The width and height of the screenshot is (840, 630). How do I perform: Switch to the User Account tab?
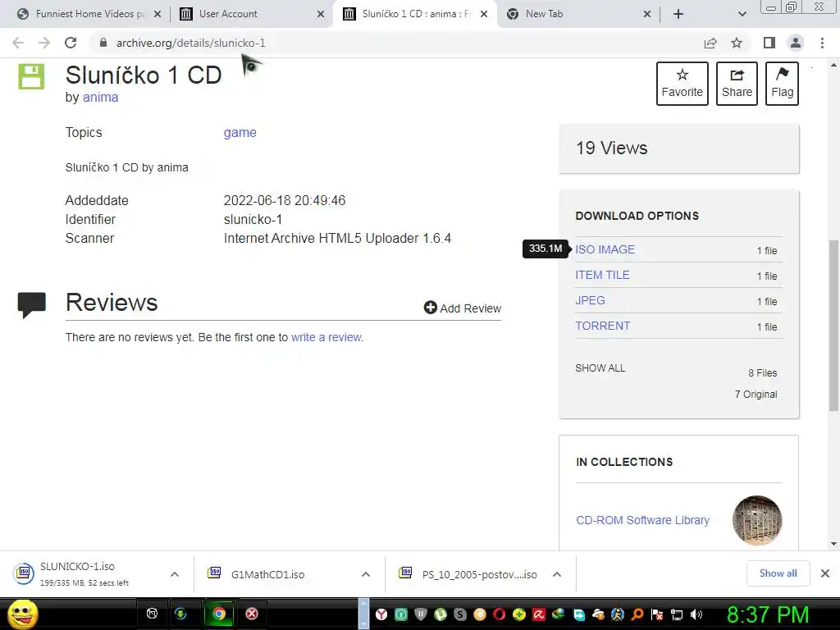click(x=252, y=14)
